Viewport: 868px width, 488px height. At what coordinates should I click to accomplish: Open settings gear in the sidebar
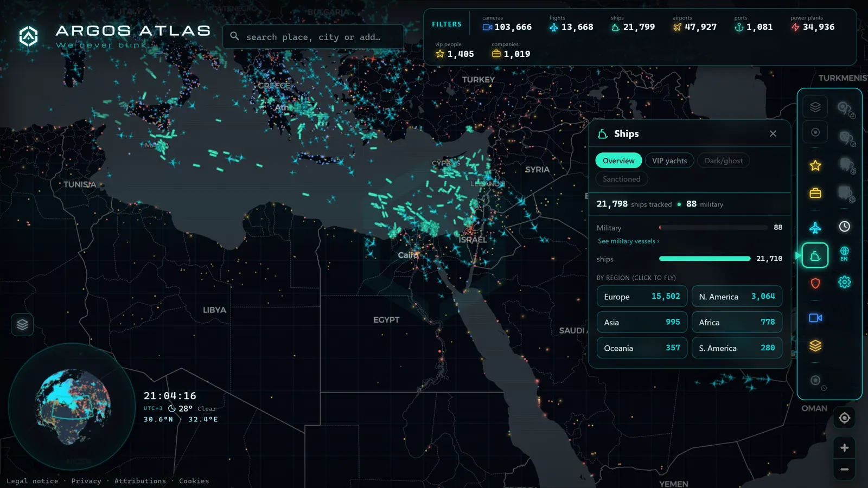(844, 282)
